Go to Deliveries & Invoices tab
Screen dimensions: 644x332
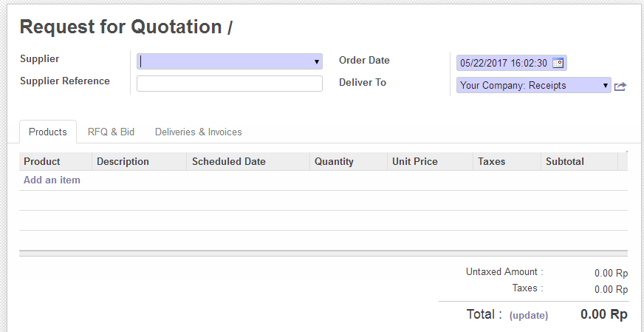point(198,132)
